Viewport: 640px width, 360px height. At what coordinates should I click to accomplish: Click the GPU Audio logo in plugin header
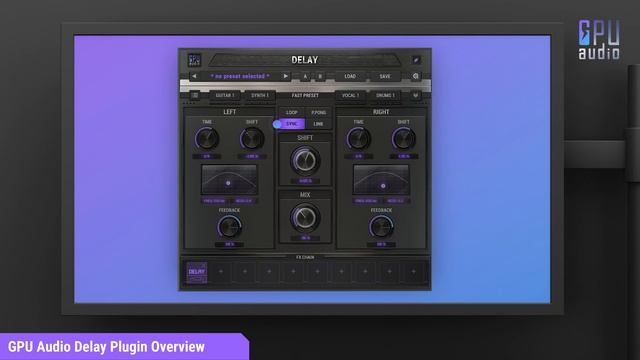(194, 60)
